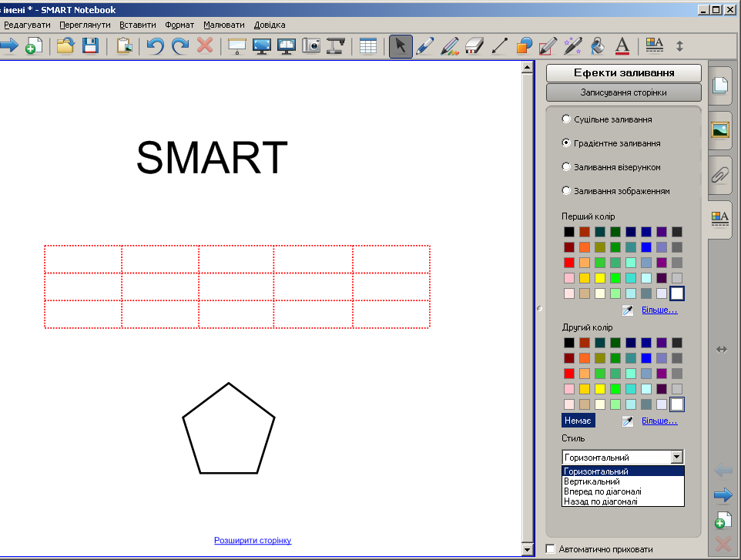
Task: Open the Стиль dropdown arrow
Action: (677, 457)
